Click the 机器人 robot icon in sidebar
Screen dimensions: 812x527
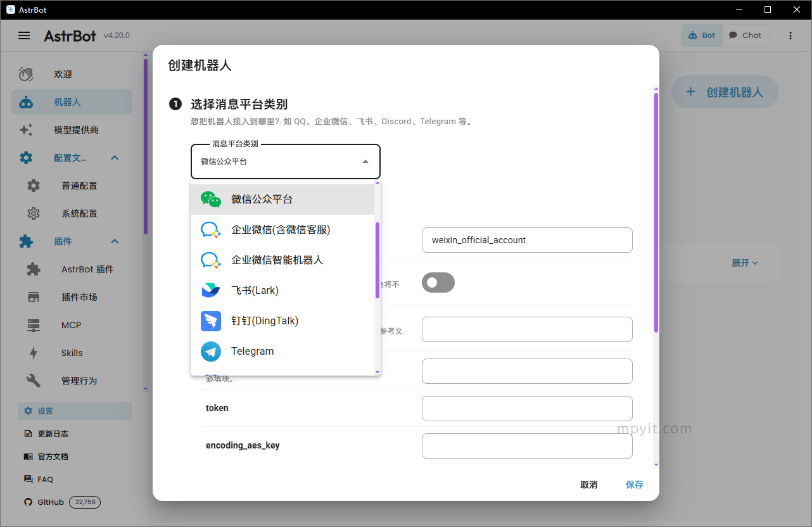click(x=26, y=102)
